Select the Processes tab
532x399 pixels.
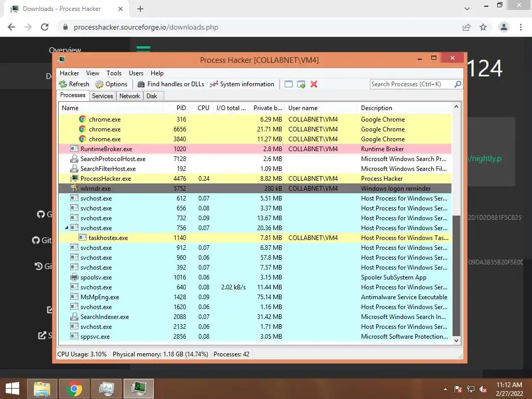73,96
